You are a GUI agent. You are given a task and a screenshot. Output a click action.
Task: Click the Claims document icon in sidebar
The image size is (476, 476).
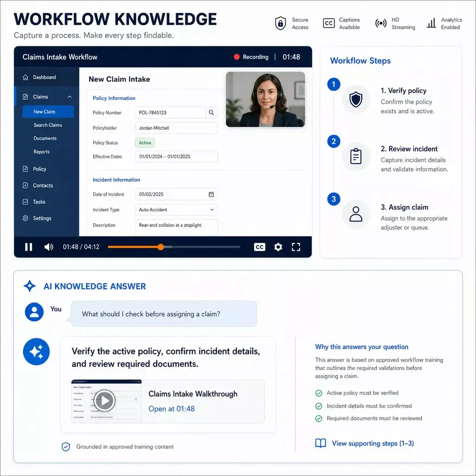tap(26, 97)
